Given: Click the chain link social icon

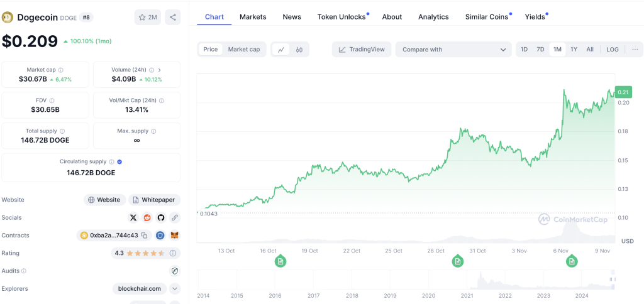Looking at the screenshot, I should point(175,217).
